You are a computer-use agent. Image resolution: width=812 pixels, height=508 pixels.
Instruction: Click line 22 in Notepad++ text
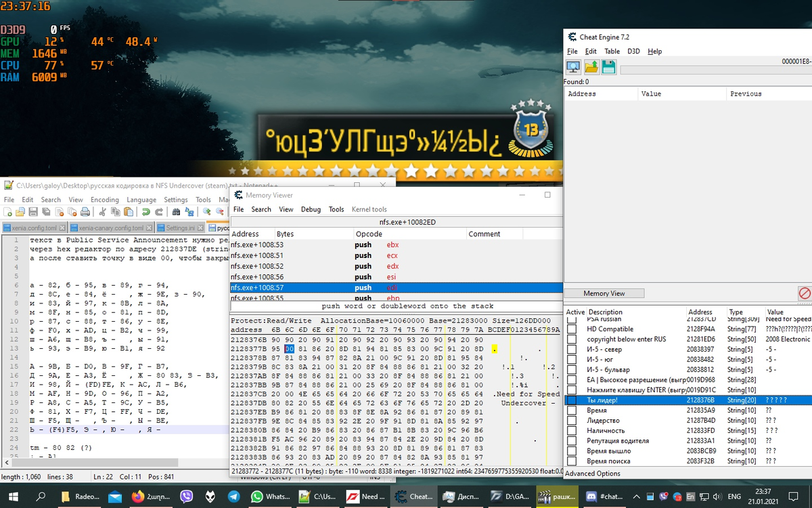[x=129, y=429]
